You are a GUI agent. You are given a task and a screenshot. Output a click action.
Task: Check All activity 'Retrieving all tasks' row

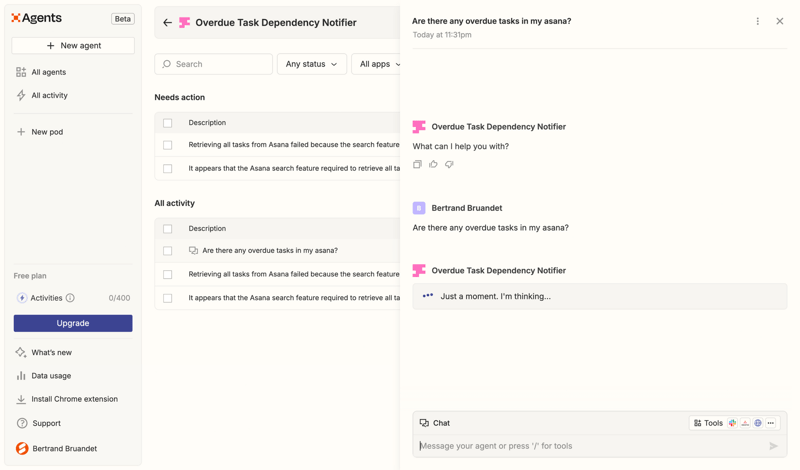[x=167, y=275]
